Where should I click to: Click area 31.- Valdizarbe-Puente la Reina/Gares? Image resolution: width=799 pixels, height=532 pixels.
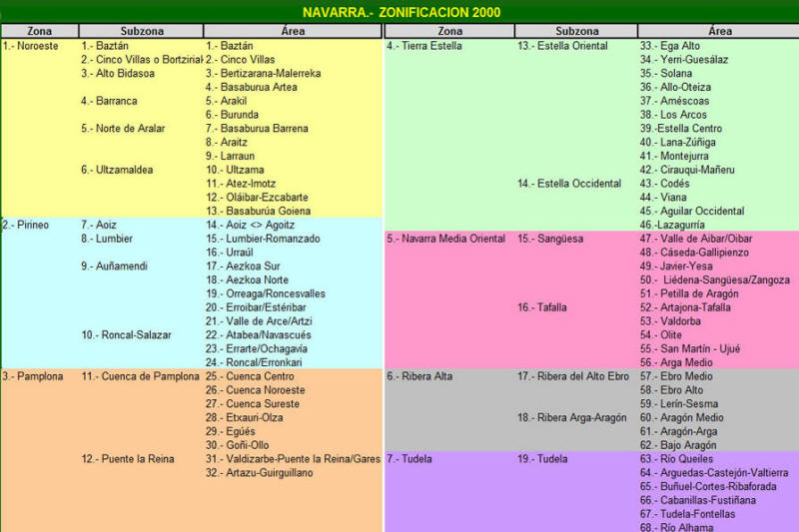(x=293, y=459)
